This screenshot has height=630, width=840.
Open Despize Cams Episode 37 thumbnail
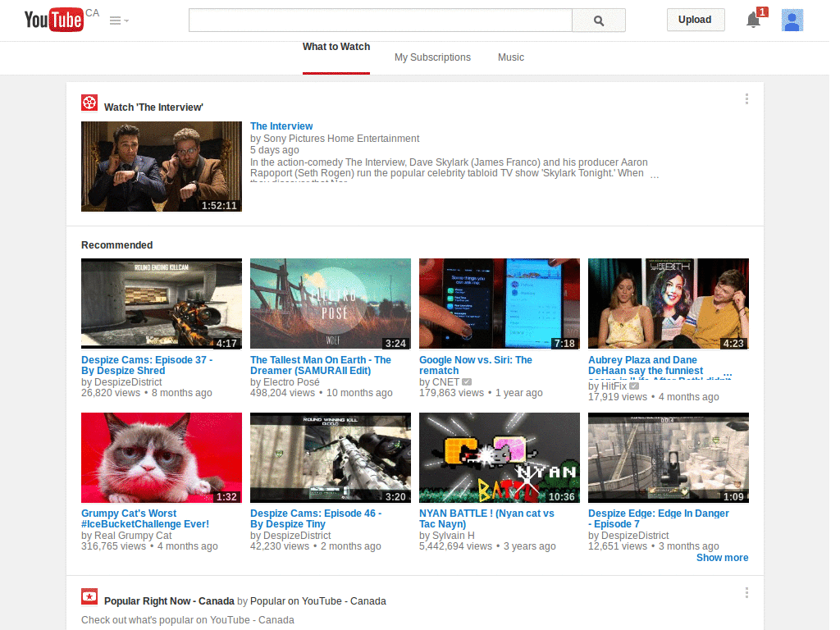[162, 304]
